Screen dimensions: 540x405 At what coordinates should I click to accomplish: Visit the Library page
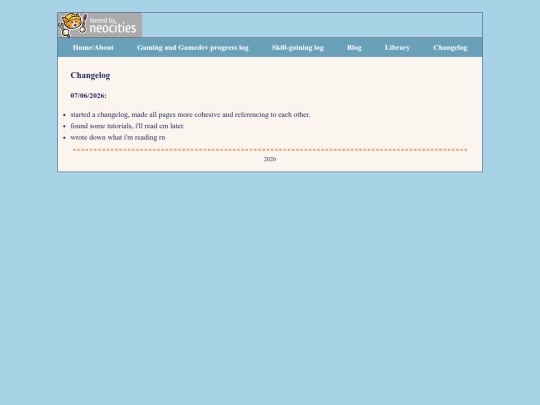(397, 48)
